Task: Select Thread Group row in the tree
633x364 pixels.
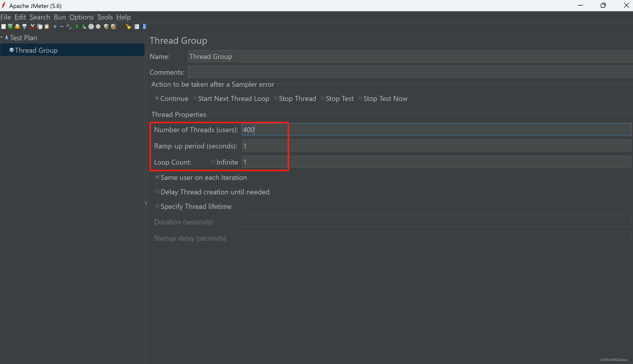Action: (x=73, y=50)
